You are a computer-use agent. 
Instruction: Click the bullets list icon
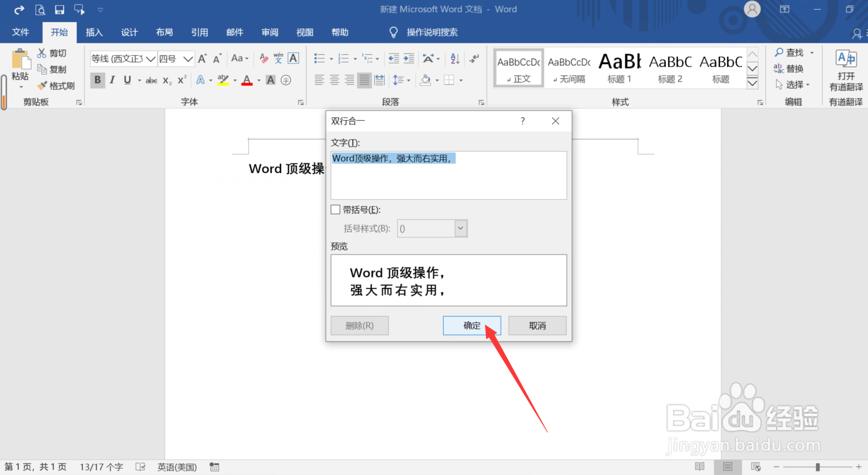click(319, 58)
